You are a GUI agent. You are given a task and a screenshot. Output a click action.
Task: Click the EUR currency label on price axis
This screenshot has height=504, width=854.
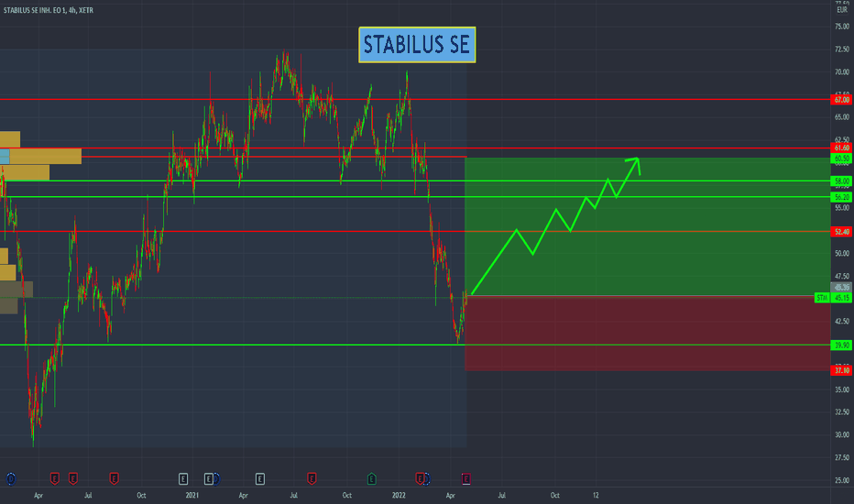(x=842, y=10)
